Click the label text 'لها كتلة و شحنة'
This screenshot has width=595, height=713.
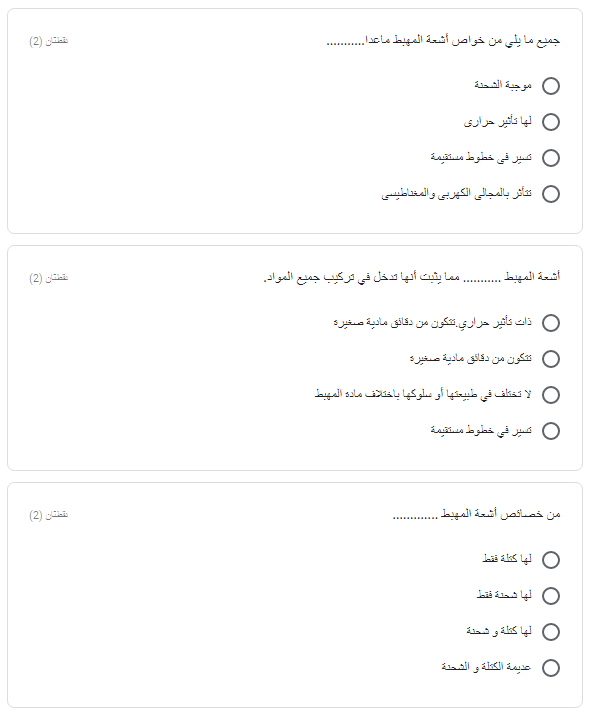click(499, 631)
